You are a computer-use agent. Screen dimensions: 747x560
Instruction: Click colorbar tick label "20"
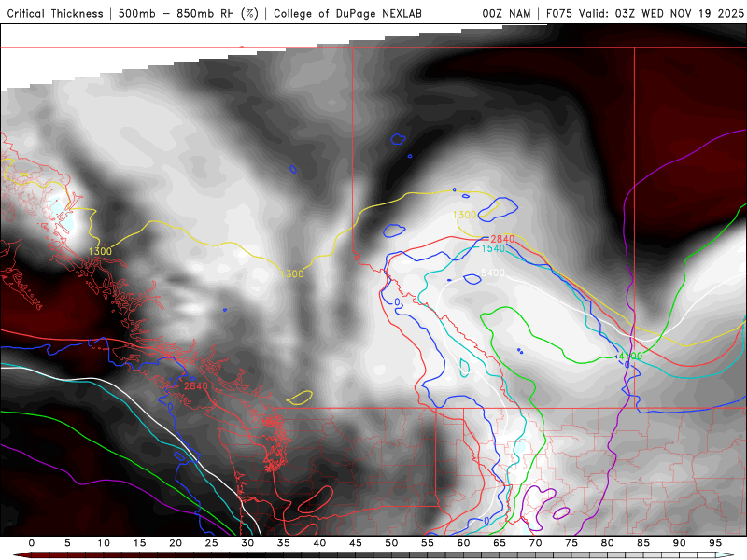176,543
